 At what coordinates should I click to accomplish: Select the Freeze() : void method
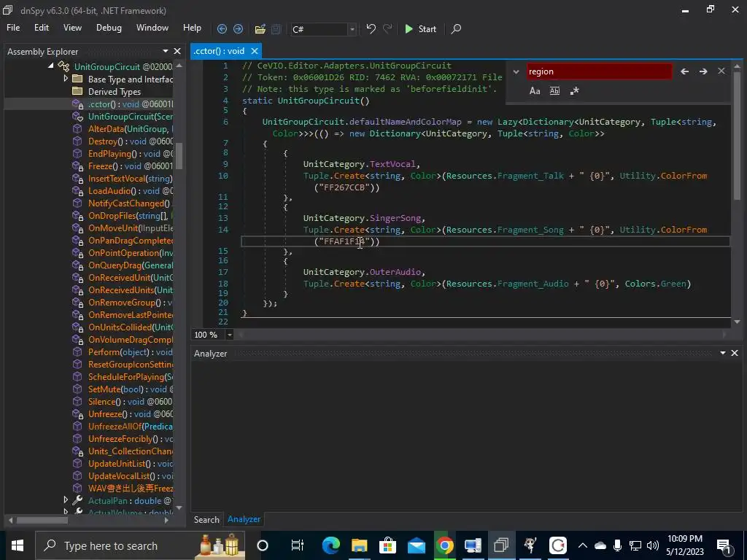[130, 166]
